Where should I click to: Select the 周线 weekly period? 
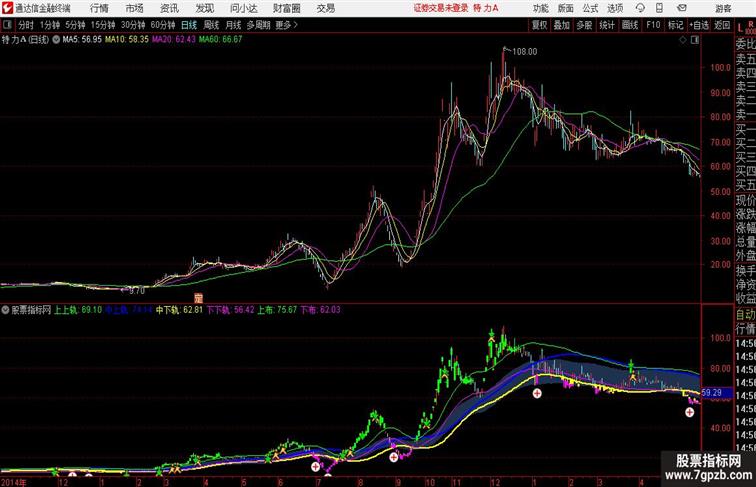(211, 25)
